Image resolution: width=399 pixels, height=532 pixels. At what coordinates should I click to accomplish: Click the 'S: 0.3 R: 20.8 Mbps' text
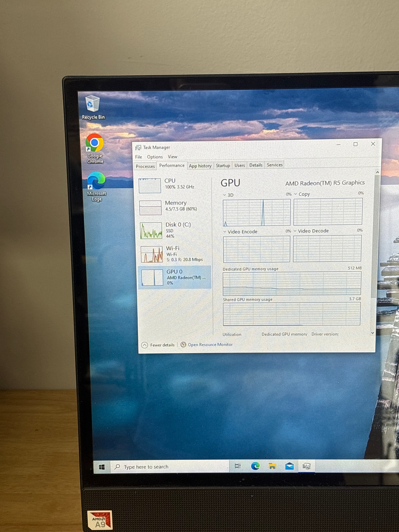coord(185,260)
